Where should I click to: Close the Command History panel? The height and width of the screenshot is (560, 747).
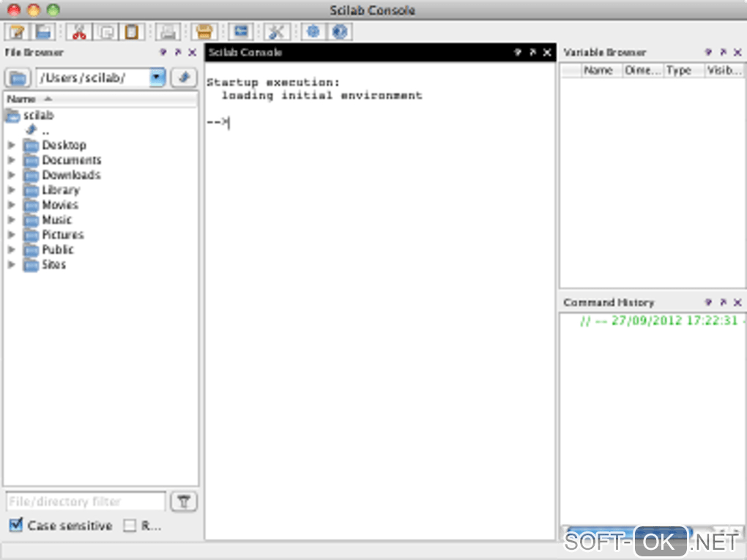737,302
